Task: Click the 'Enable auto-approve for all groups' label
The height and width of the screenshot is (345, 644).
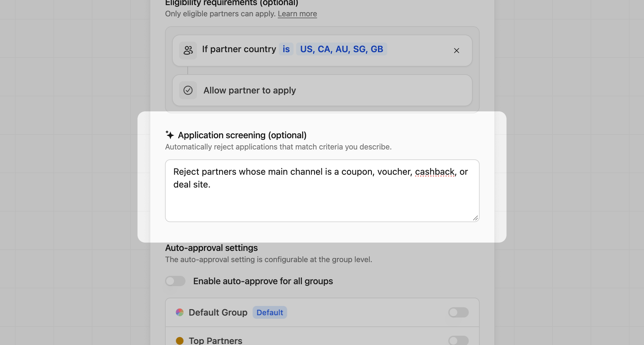Action: click(263, 281)
